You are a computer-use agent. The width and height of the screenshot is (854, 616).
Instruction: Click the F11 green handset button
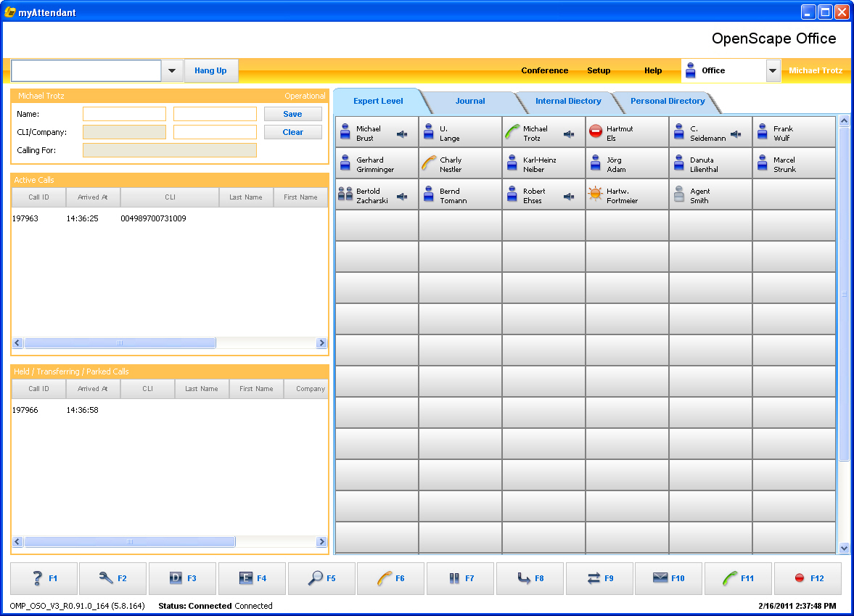pyautogui.click(x=738, y=578)
